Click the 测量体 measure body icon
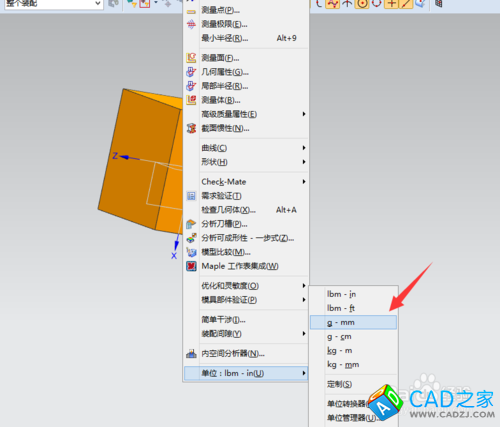This screenshot has height=427, width=500. (191, 100)
